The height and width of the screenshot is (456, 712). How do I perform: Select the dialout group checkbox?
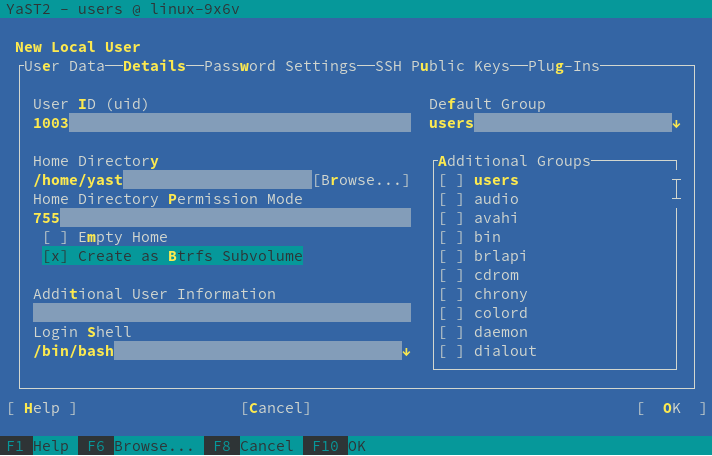click(452, 351)
